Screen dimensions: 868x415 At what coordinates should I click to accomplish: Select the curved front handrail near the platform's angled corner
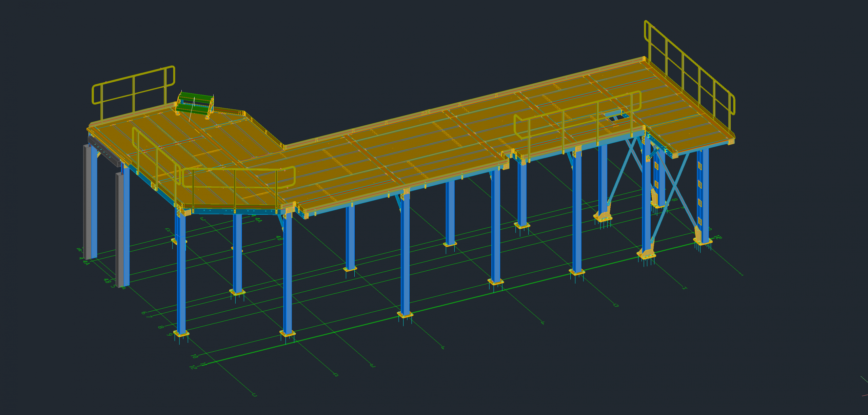239,186
